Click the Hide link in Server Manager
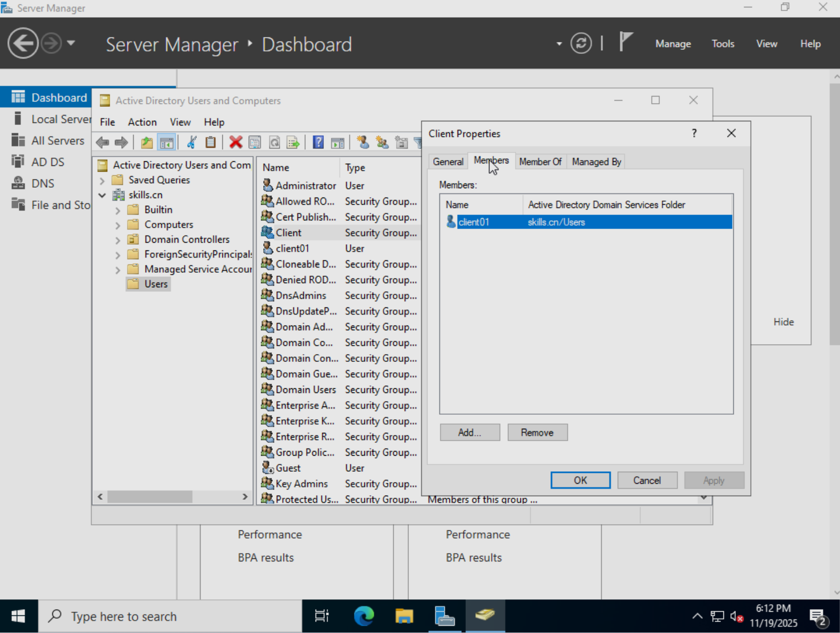The image size is (840, 633). point(784,322)
